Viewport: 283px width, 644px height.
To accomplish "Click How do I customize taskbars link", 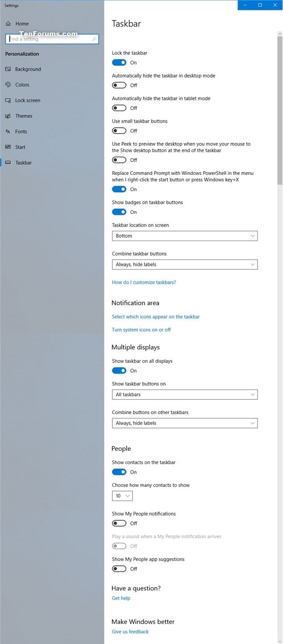I will point(144,283).
